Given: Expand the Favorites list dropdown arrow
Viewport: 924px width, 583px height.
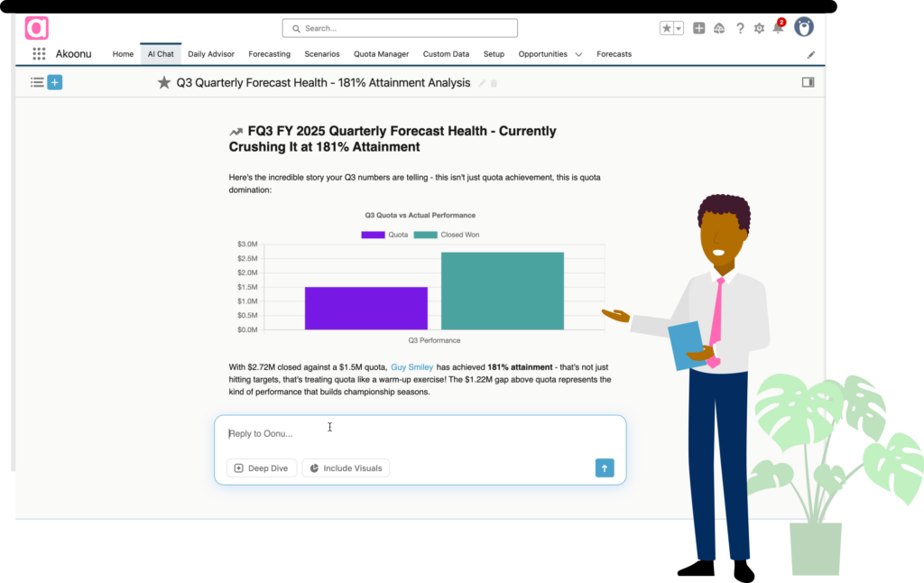Looking at the screenshot, I should point(679,29).
